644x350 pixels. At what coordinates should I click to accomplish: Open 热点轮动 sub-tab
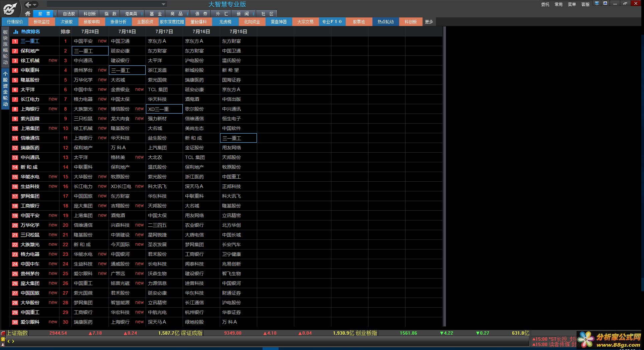tap(385, 22)
